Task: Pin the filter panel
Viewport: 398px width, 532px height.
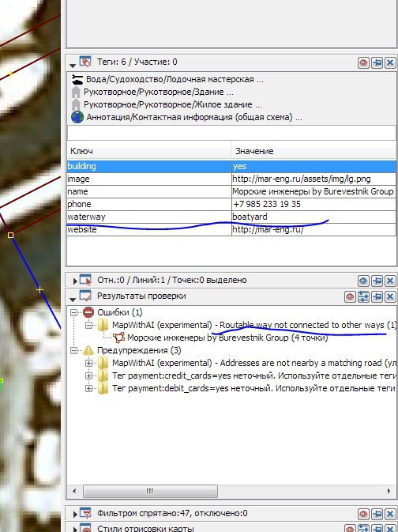Action: pos(377,514)
